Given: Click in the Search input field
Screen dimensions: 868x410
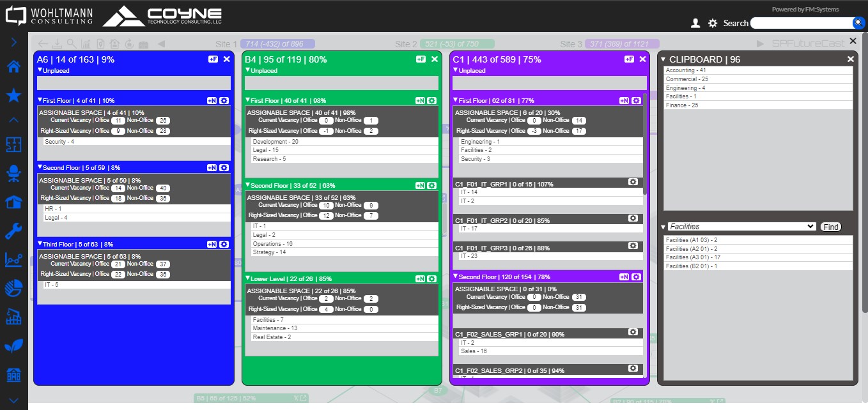Looking at the screenshot, I should coord(801,23).
